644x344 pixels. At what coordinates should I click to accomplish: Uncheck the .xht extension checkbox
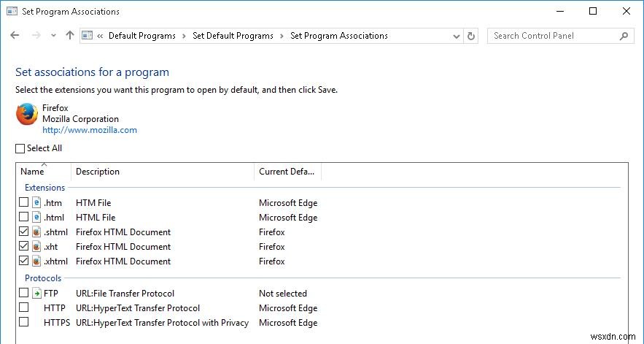point(24,245)
